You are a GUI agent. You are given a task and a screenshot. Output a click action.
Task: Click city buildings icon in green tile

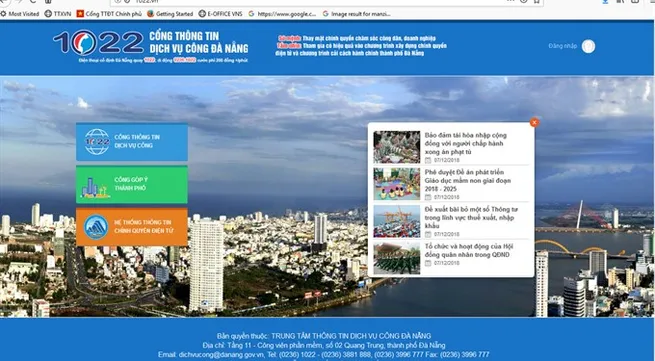[x=95, y=188]
